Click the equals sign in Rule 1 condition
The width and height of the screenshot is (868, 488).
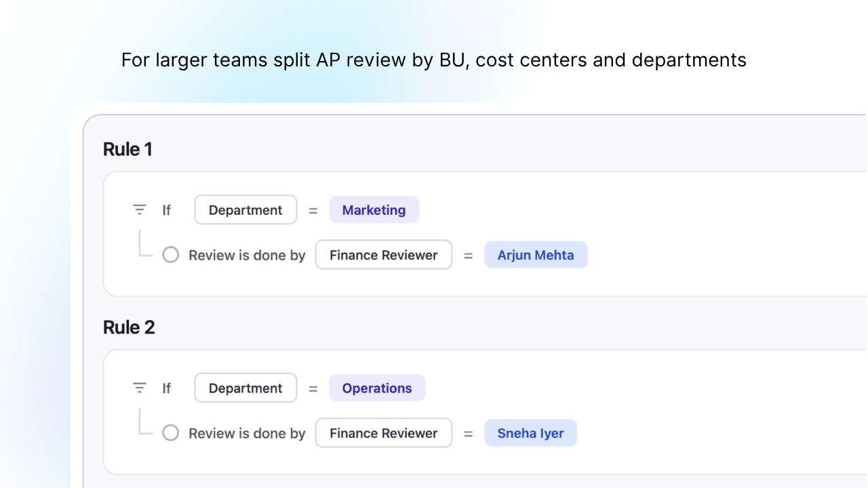pos(313,209)
